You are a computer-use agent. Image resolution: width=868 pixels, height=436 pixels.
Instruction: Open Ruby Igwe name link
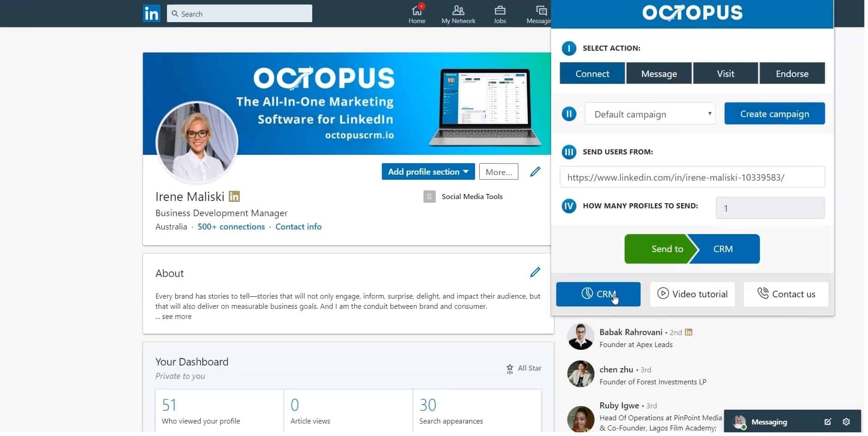point(619,406)
